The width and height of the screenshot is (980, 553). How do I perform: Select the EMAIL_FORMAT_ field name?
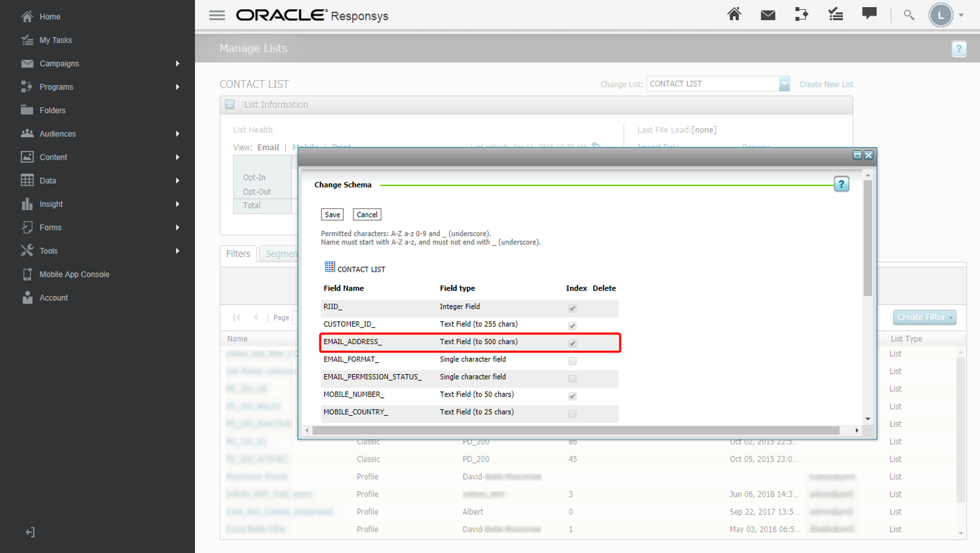coord(351,359)
